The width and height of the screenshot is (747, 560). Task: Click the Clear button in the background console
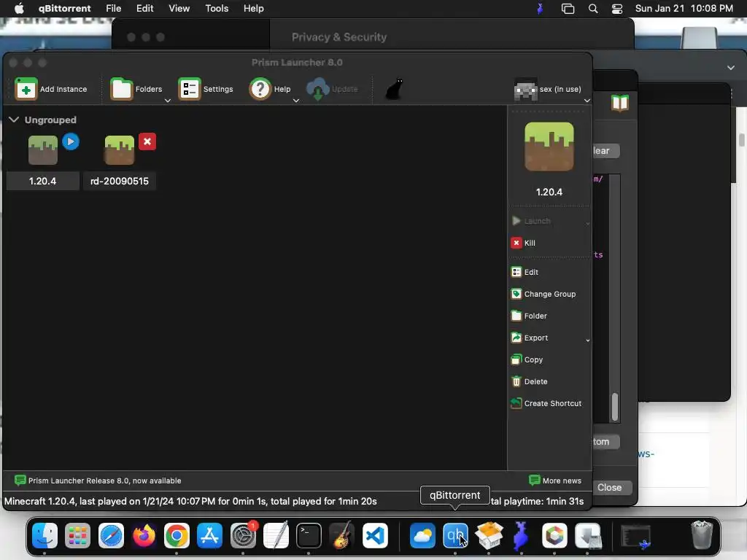point(606,150)
